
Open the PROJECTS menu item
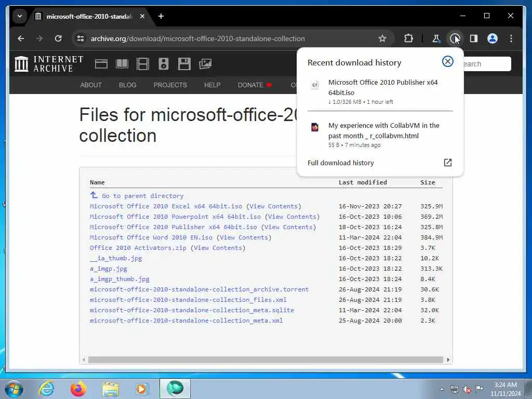click(170, 85)
